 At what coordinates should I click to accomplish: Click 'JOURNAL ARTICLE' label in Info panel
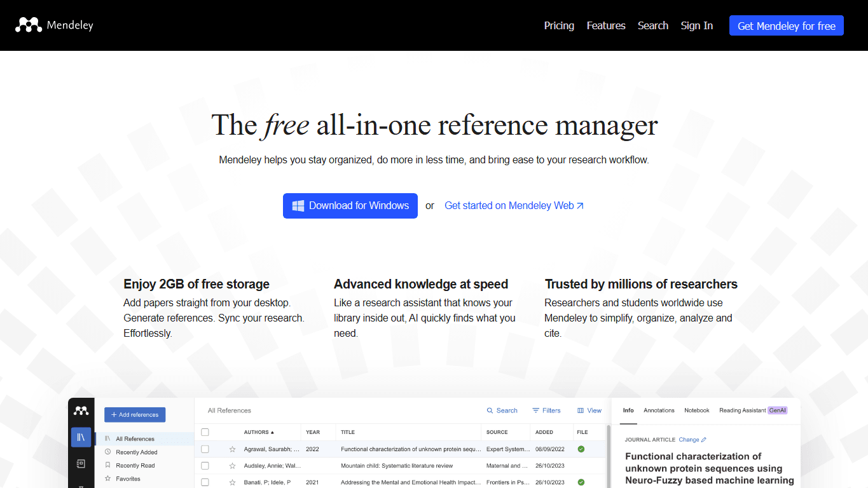click(650, 440)
